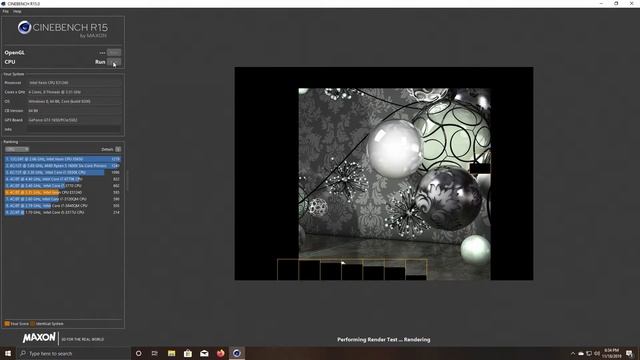Click the rendering preview image
Image resolution: width=640 pixels, height=360 pixels.
(x=384, y=173)
